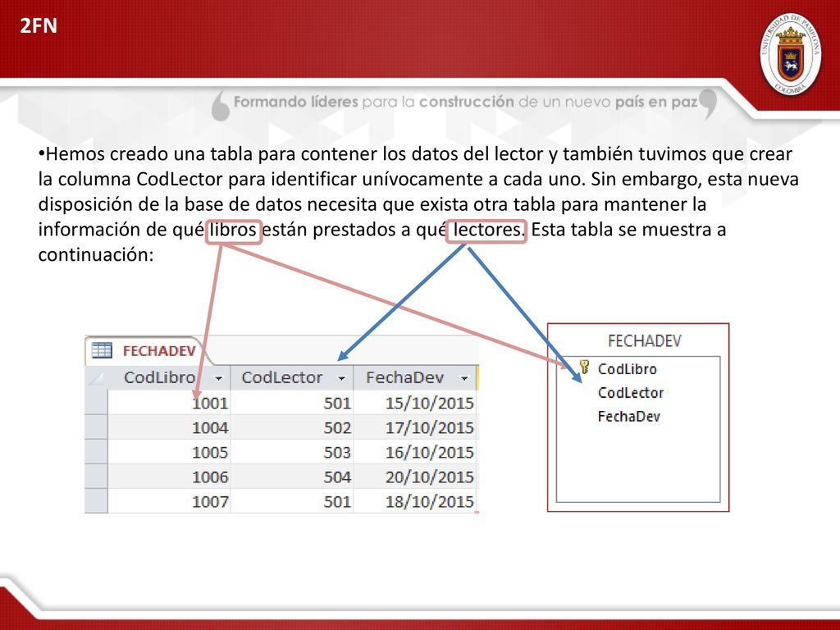This screenshot has height=630, width=840.
Task: Click the datasheet icon on FECHADEV tab
Action: click(102, 350)
